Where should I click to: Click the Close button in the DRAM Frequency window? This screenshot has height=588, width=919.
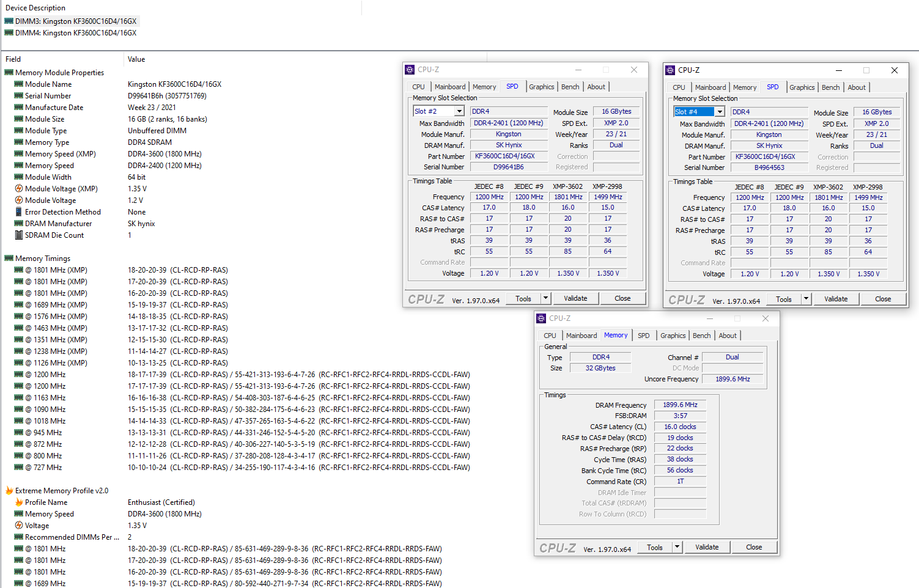754,547
